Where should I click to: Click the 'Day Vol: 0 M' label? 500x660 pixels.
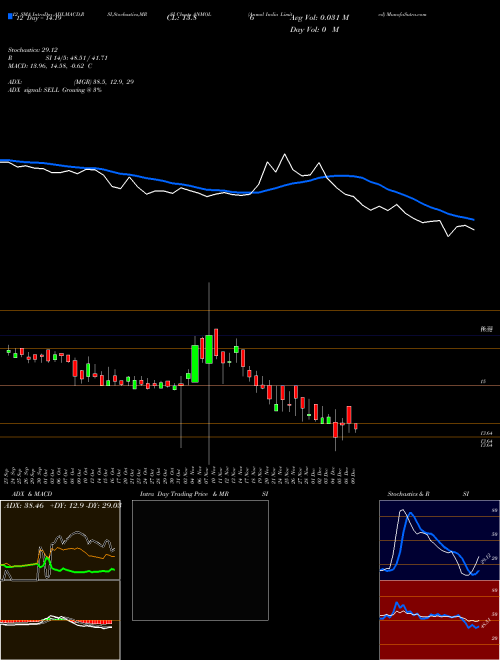coord(314,30)
